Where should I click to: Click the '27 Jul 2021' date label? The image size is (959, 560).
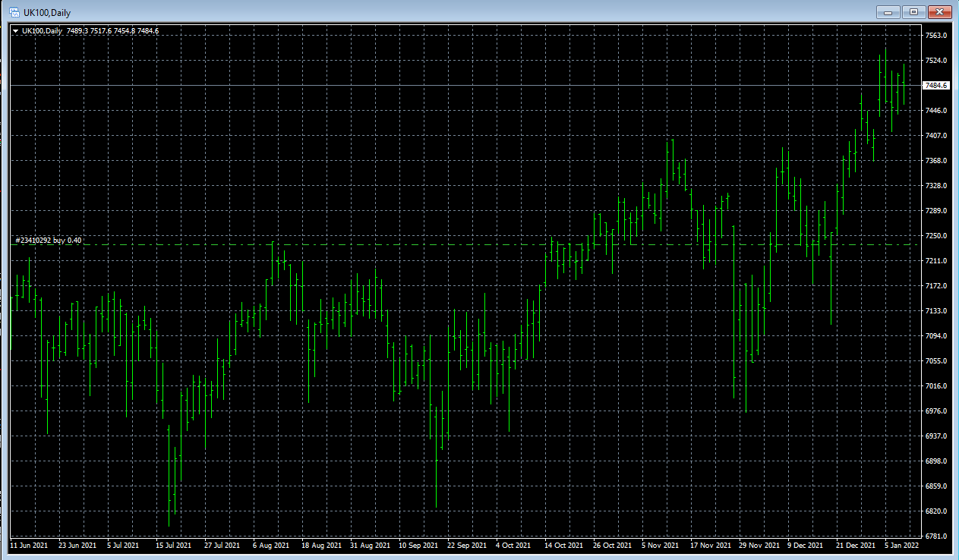tap(223, 546)
